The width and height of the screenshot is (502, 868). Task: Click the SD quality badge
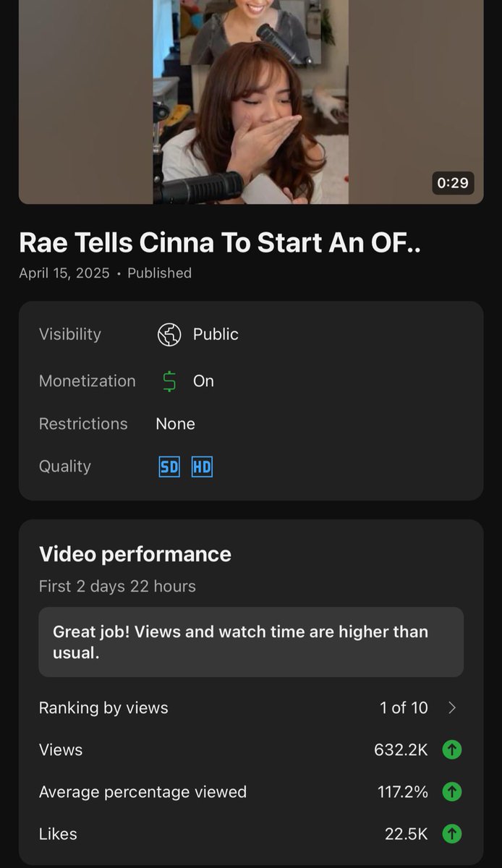point(169,467)
